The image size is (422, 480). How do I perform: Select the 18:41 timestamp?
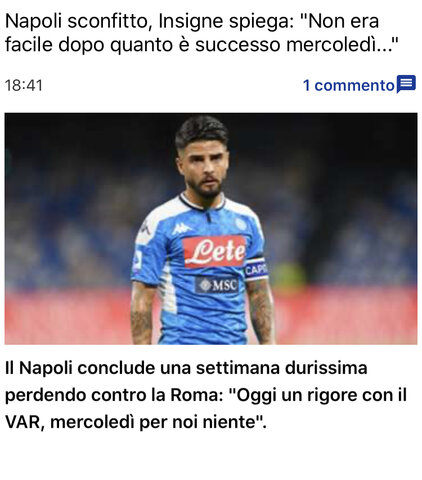pos(24,85)
